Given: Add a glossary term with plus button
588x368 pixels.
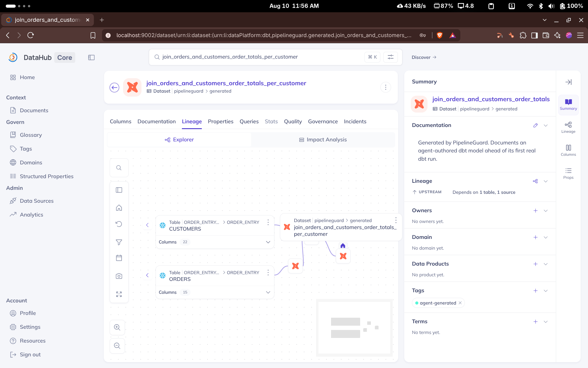Looking at the screenshot, I should click(x=535, y=322).
